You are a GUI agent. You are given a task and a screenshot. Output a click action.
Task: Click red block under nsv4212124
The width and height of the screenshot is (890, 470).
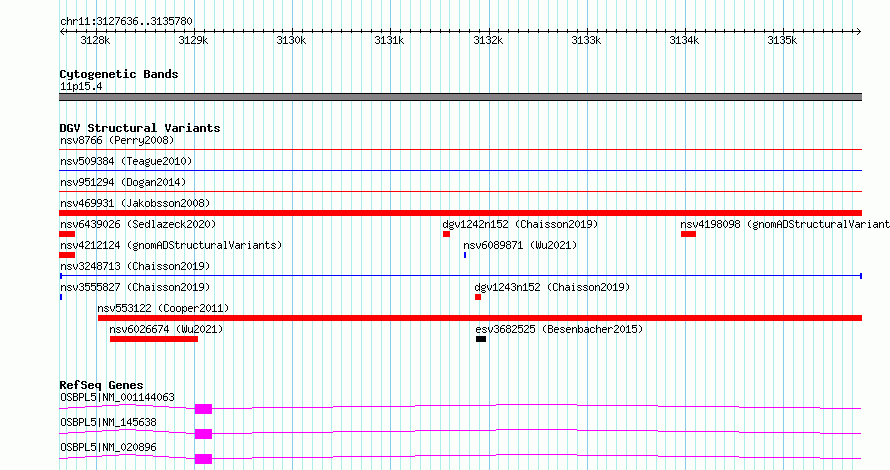tap(67, 255)
